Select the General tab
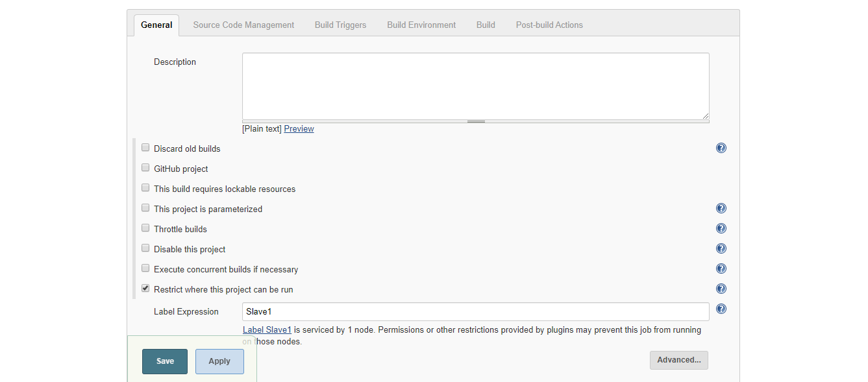Screen dimensions: 868x382 tap(156, 25)
